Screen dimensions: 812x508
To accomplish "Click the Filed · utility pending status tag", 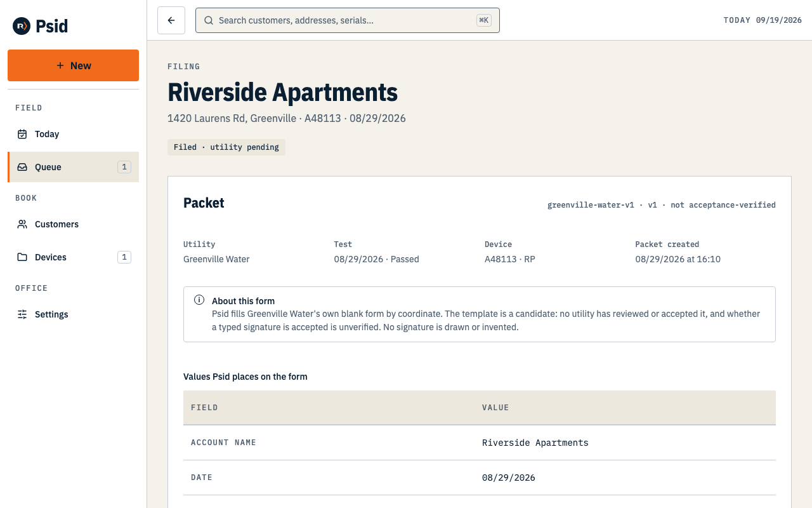I will tap(226, 147).
